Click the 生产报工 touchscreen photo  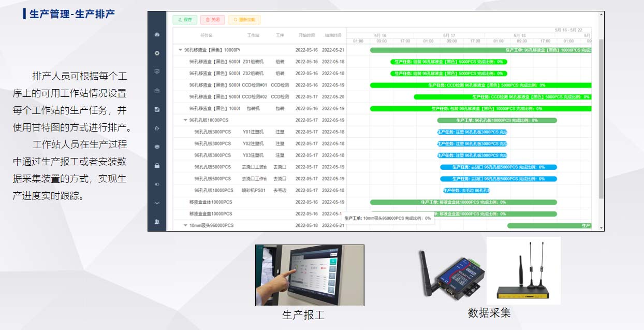(x=310, y=275)
